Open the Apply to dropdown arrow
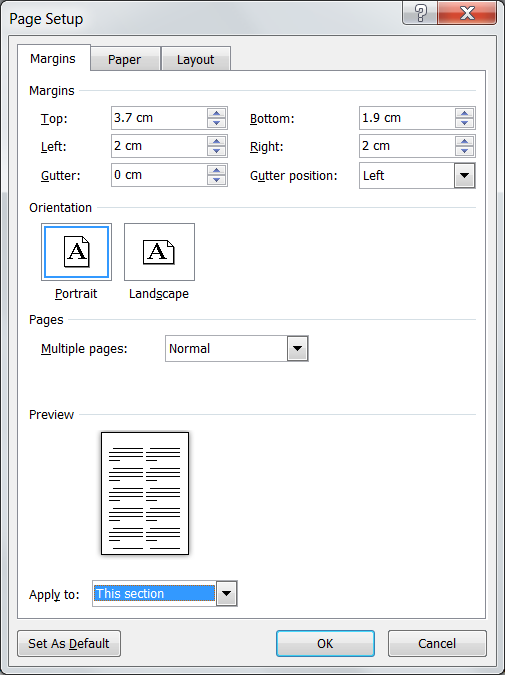This screenshot has width=505, height=675. pyautogui.click(x=226, y=594)
